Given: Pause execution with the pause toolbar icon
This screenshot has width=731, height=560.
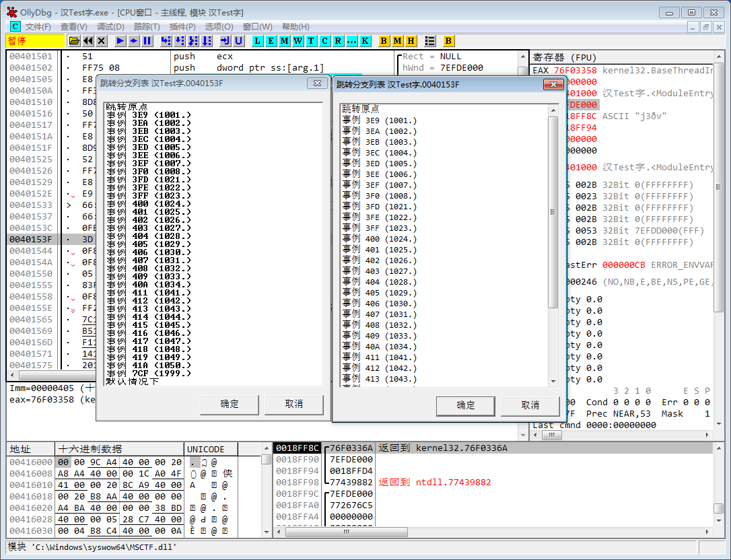Looking at the screenshot, I should (x=147, y=41).
